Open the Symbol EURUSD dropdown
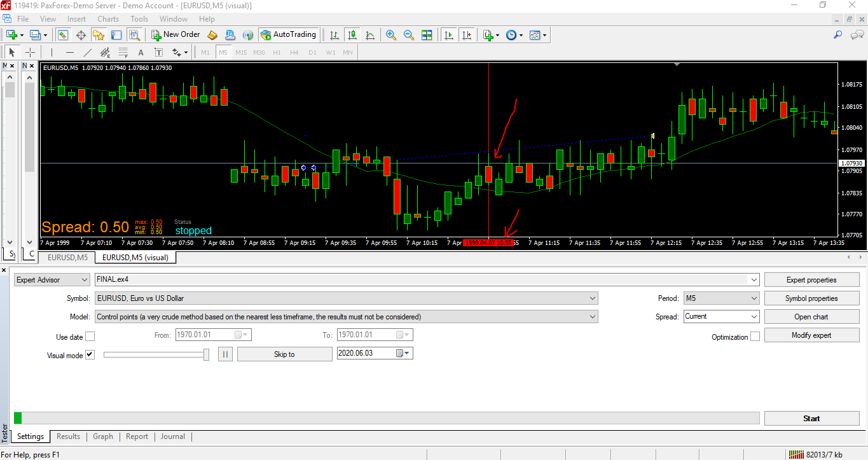868x460 pixels. (347, 298)
